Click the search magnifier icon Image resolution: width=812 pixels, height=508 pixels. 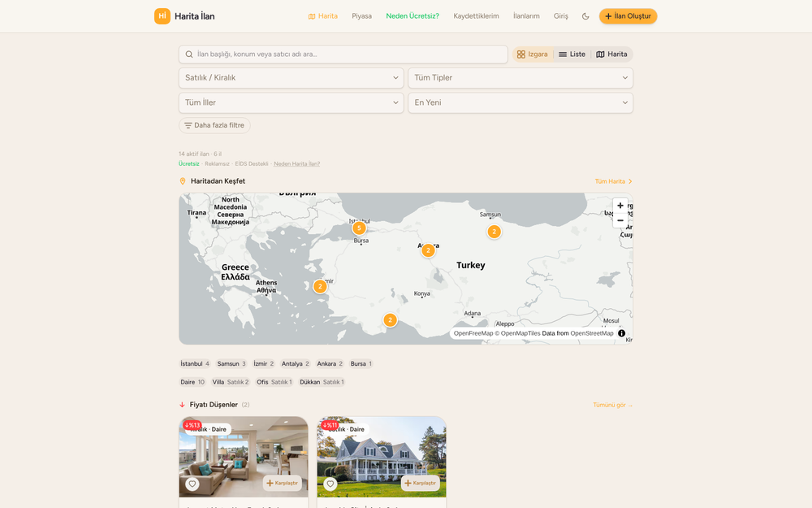pyautogui.click(x=189, y=54)
